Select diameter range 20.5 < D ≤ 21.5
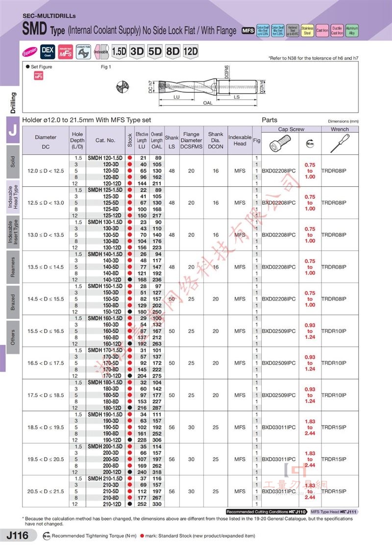 (x=46, y=491)
